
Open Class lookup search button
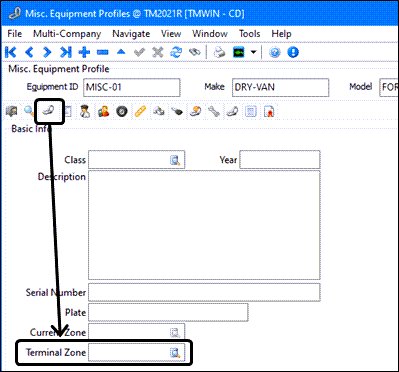coord(175,160)
